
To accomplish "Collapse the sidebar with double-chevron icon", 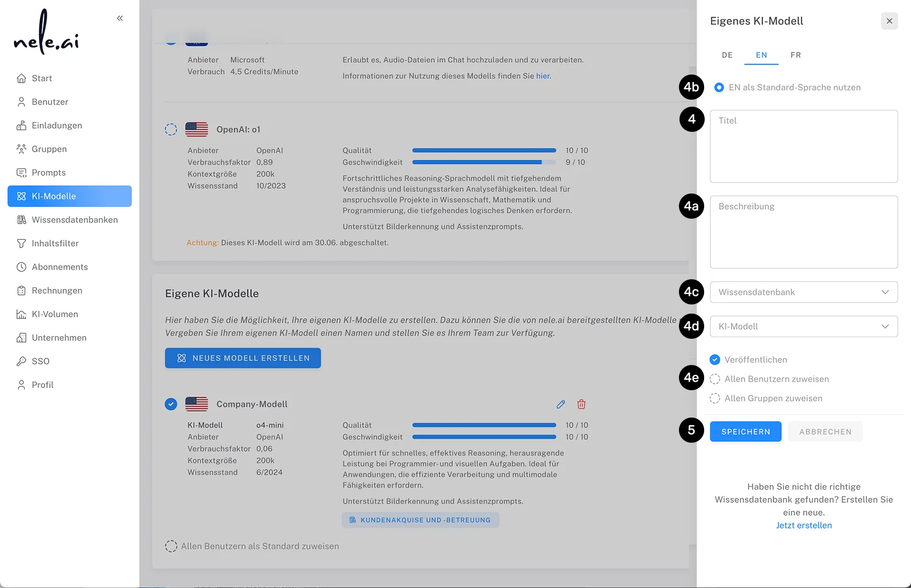I will point(120,18).
